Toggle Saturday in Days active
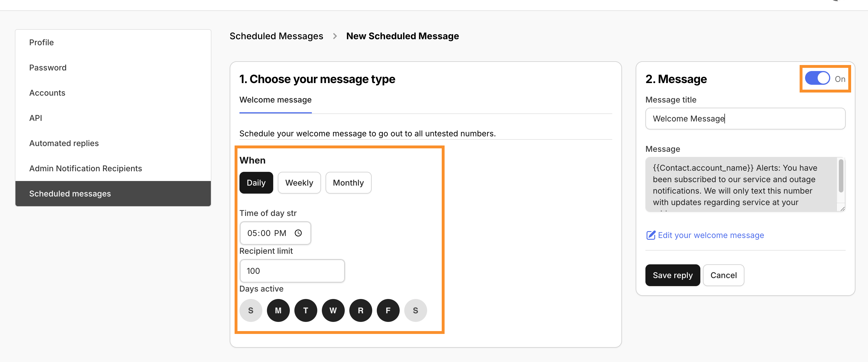This screenshot has height=362, width=868. point(415,310)
